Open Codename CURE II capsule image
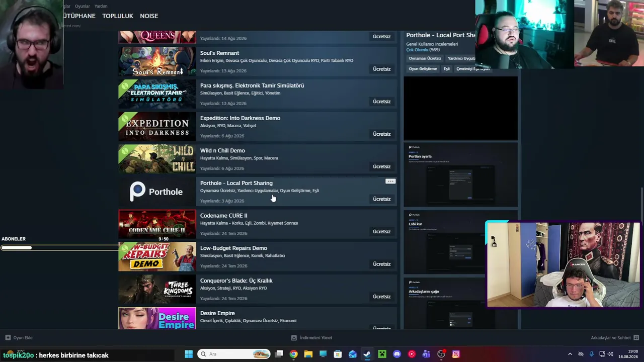This screenshot has width=644, height=362. (x=157, y=224)
